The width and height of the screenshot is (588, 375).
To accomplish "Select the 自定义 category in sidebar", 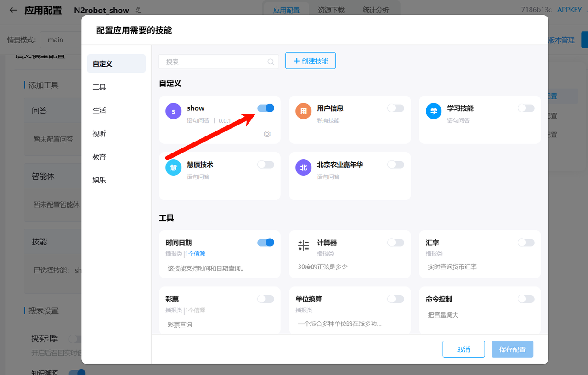I will pos(116,63).
